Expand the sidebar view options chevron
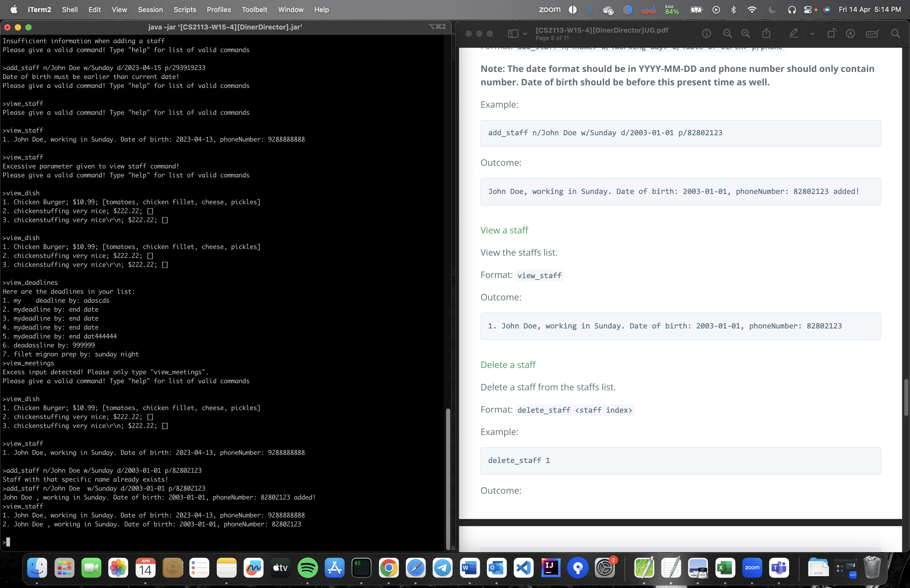 coord(525,34)
